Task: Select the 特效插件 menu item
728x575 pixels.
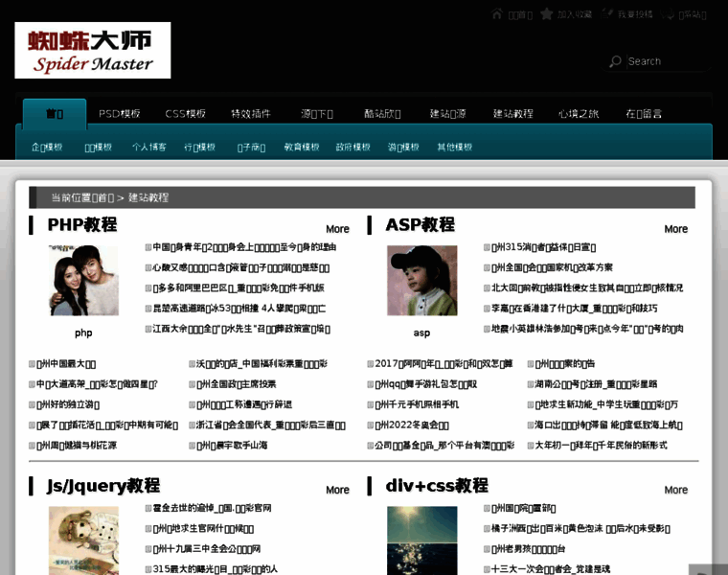Action: pyautogui.click(x=251, y=113)
